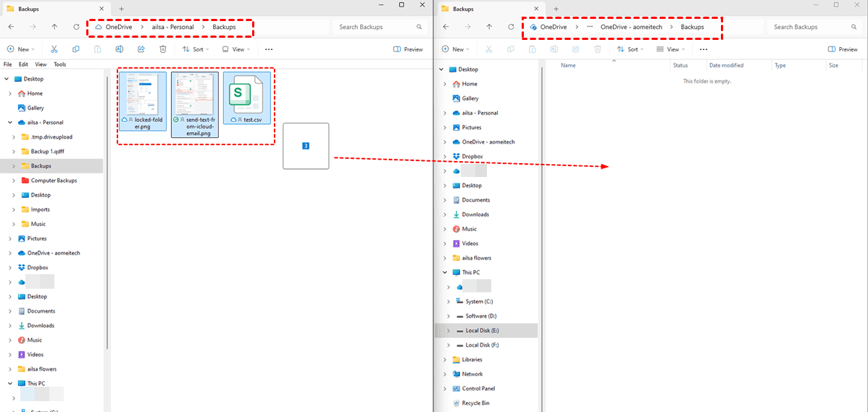The width and height of the screenshot is (868, 412).
Task: Toggle Preview pane in left window
Action: 408,49
